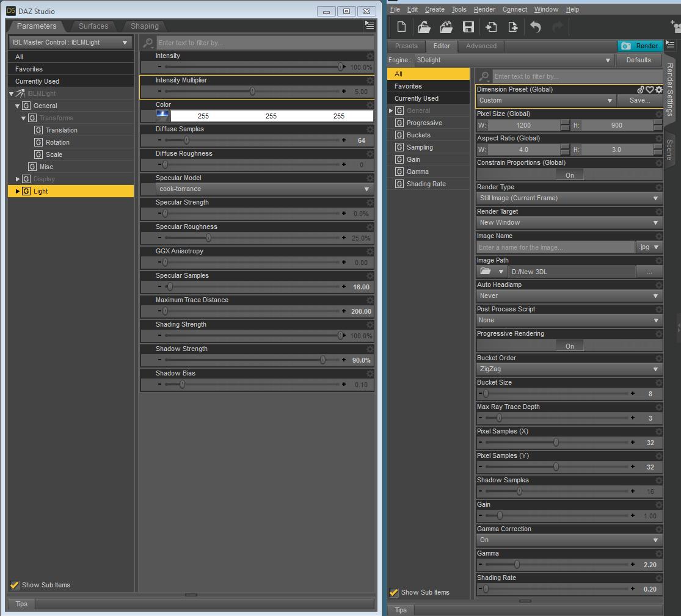
Task: Click the Dimension Preset lock link icon
Action: 641,89
